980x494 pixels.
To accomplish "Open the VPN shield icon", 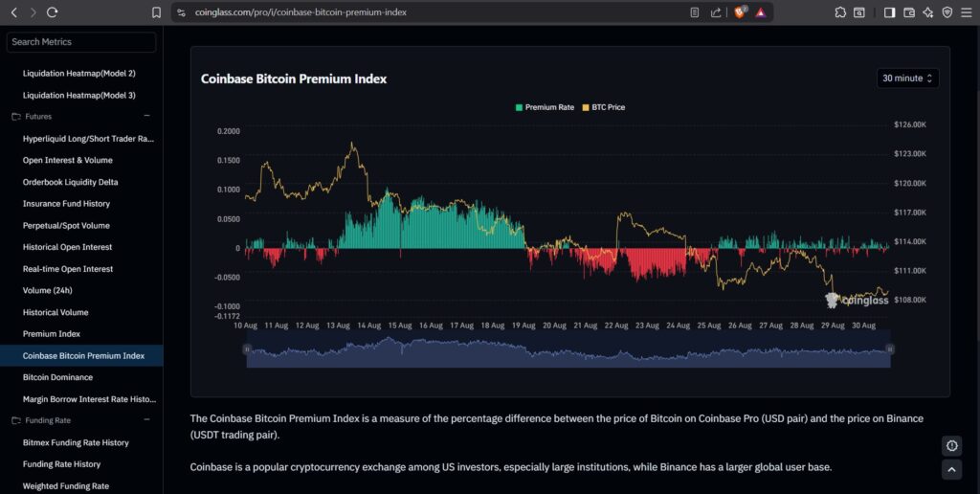I will pos(947,12).
